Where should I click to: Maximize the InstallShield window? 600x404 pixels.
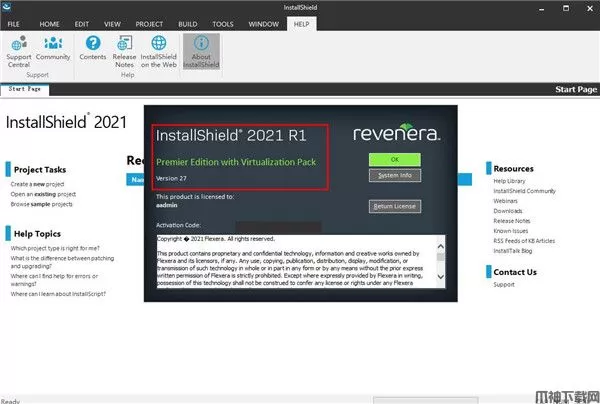(566, 8)
